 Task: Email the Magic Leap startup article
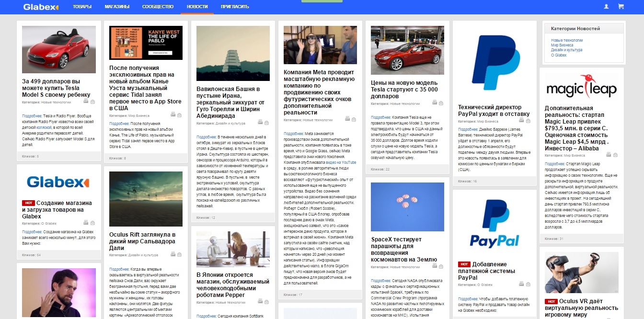[x=615, y=155]
